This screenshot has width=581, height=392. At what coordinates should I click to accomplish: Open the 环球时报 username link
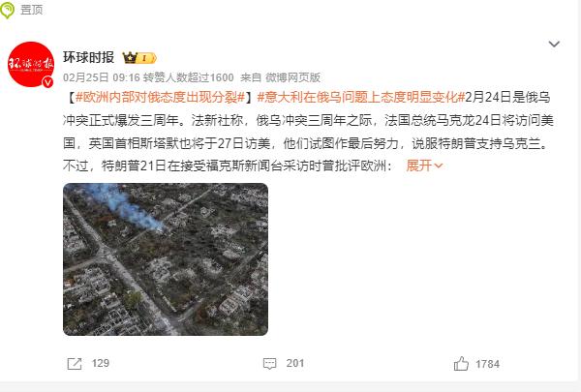click(x=88, y=57)
